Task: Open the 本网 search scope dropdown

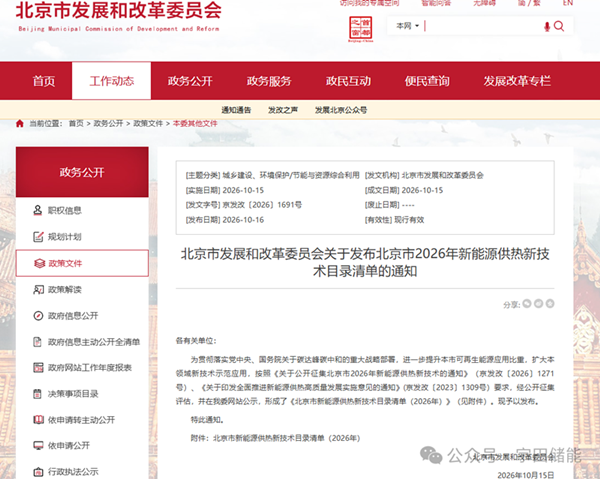Action: tap(407, 26)
